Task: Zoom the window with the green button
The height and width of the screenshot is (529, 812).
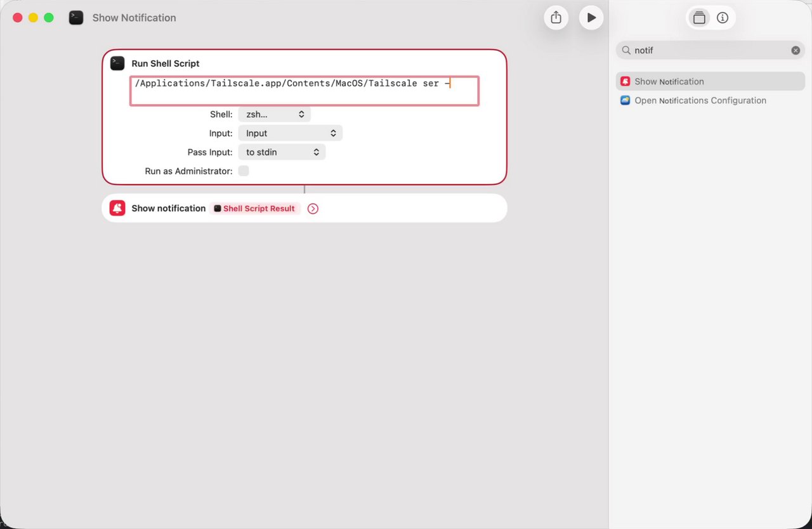Action: click(x=48, y=18)
